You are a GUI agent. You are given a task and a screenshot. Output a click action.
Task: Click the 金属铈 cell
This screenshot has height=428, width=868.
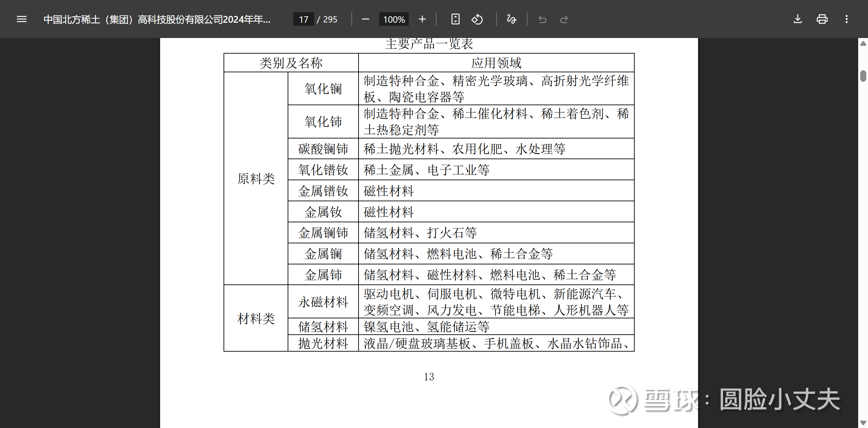[323, 275]
